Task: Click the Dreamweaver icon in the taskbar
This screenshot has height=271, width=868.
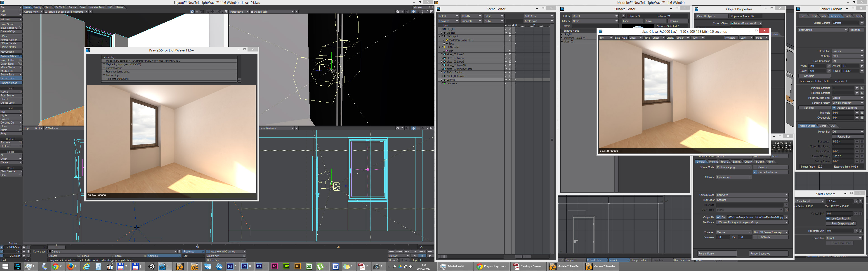Action: (x=286, y=266)
